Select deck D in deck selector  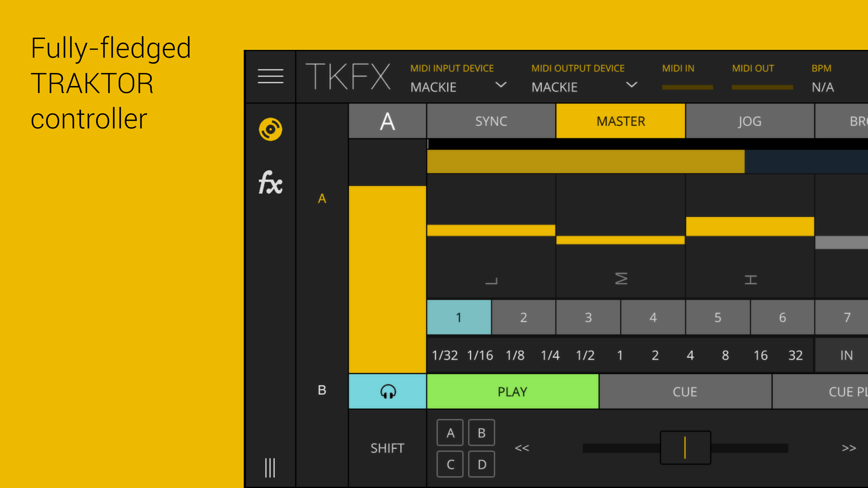482,464
